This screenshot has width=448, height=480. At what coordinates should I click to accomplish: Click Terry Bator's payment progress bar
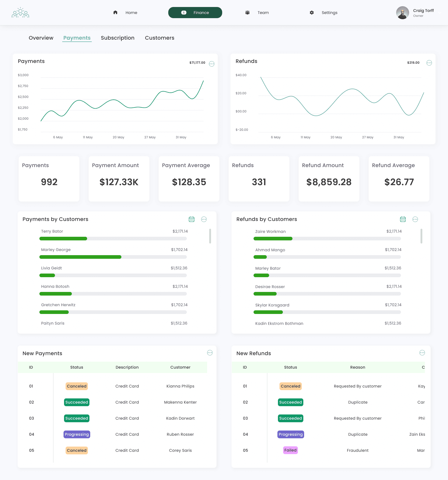[113, 239]
